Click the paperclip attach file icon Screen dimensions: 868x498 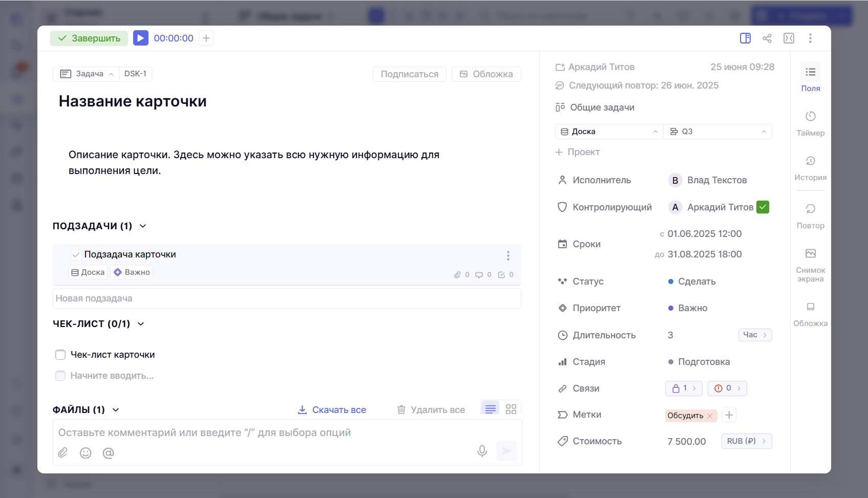(63, 452)
